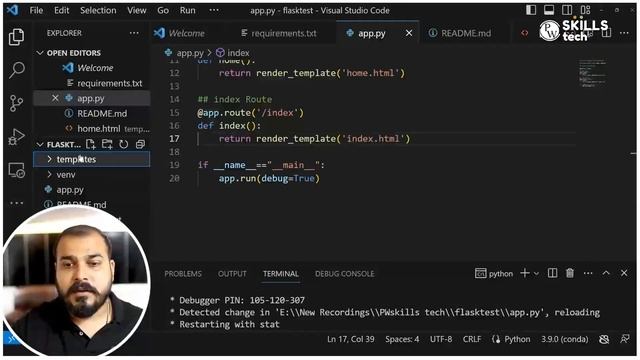Switch to the PROBLEMS panel tab
Viewport: 640px width, 360px height.
pyautogui.click(x=183, y=273)
